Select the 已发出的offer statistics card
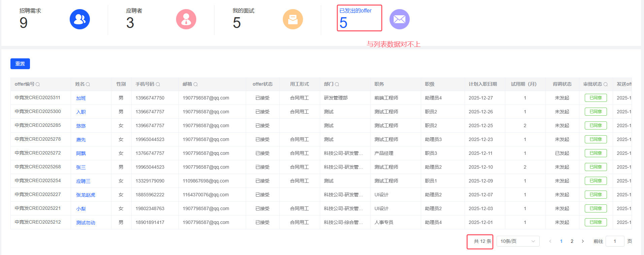 pyautogui.click(x=359, y=18)
